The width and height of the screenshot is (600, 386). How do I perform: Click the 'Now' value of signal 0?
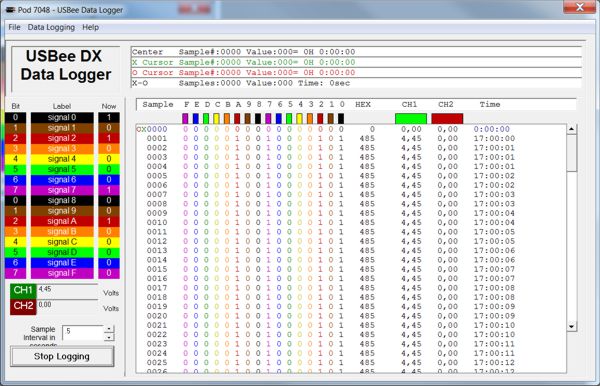tap(109, 117)
